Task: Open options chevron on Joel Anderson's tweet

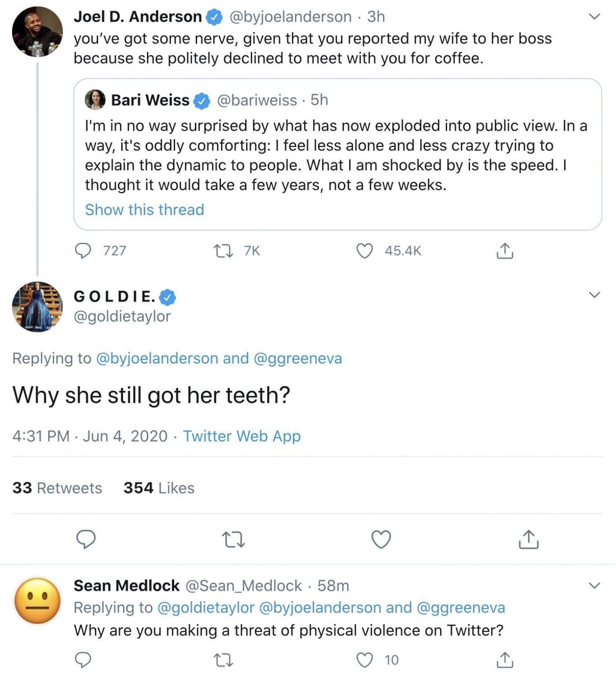Action: [594, 17]
